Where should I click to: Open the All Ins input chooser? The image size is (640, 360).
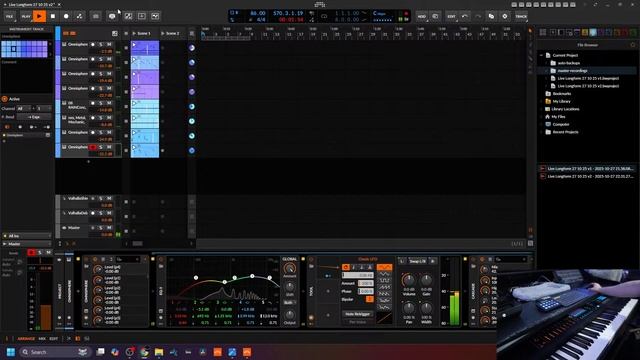27,236
